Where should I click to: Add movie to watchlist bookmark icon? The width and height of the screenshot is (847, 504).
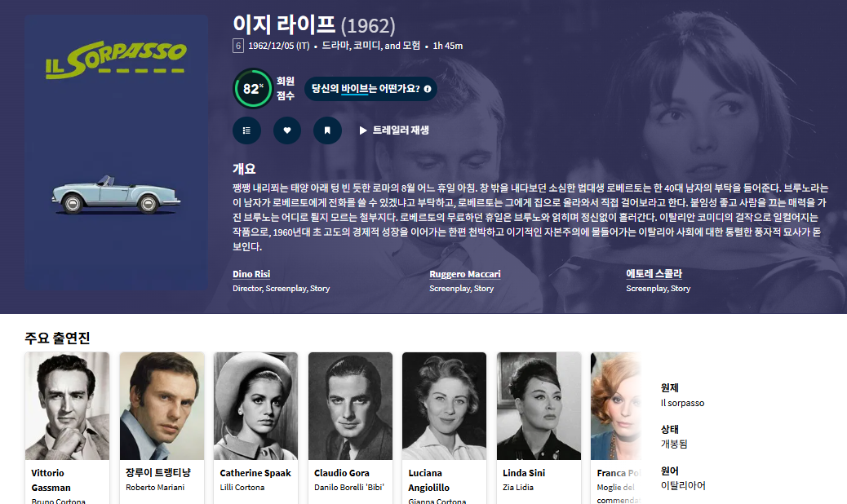coord(327,130)
